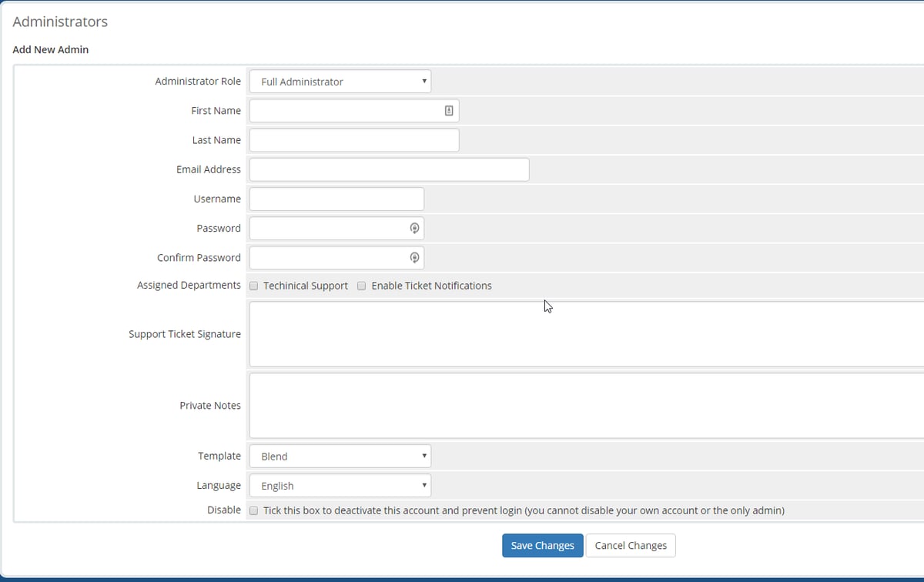This screenshot has width=924, height=582.
Task: Enable the Techinical Support department checkbox
Action: pos(253,286)
